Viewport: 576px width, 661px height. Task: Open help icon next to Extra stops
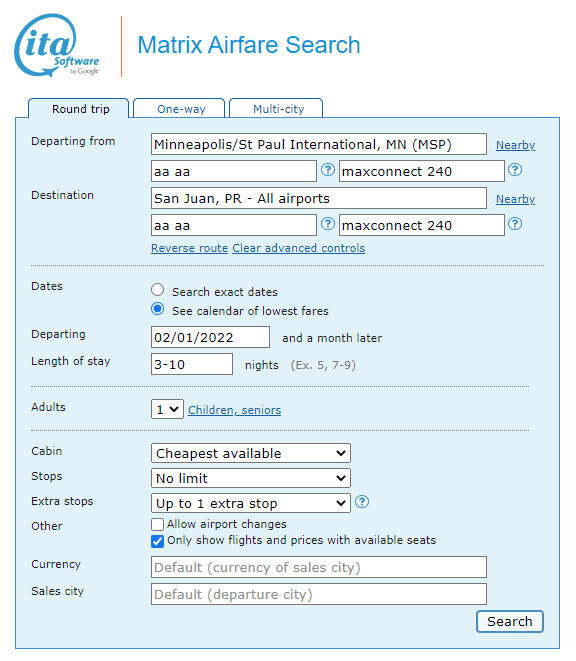pyautogui.click(x=362, y=502)
